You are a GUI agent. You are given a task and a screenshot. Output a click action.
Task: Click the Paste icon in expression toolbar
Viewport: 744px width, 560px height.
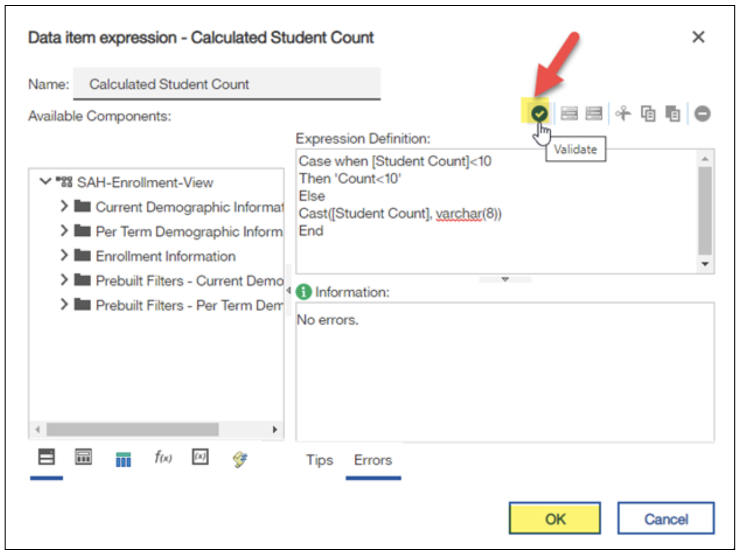(x=673, y=113)
